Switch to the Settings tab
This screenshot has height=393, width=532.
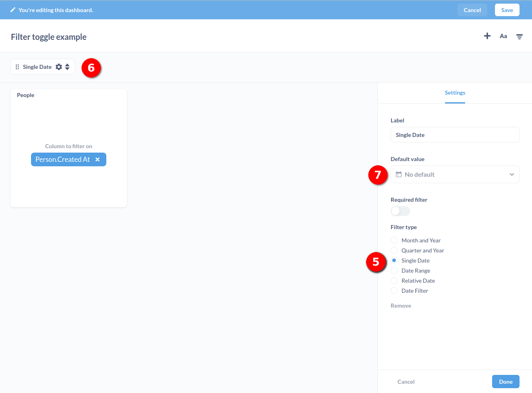pyautogui.click(x=455, y=93)
